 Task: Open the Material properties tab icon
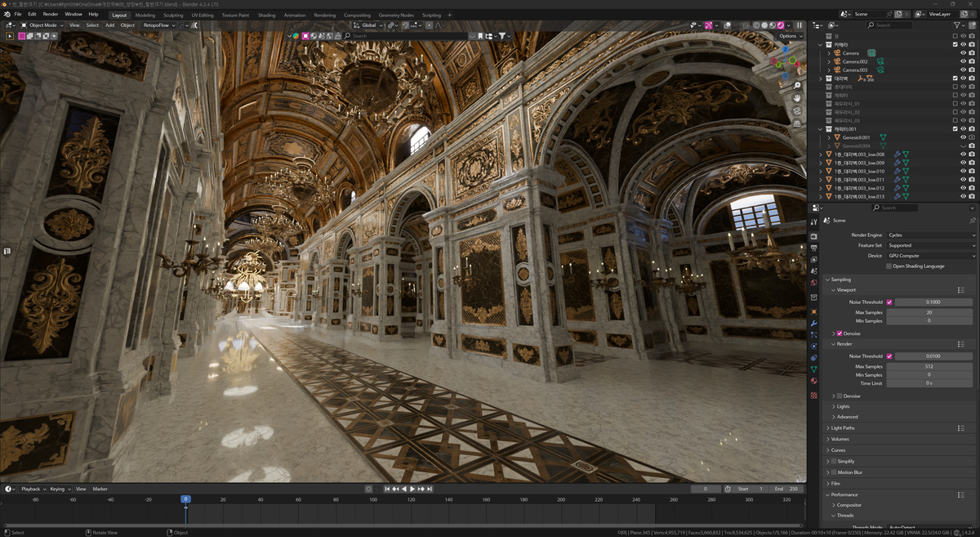(x=813, y=381)
